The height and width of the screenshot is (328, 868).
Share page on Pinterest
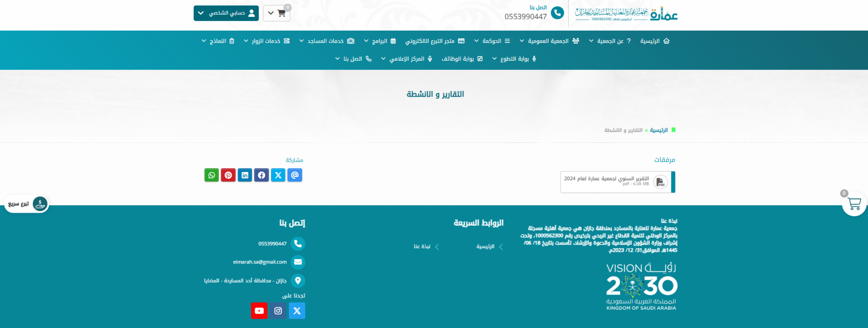click(x=228, y=175)
